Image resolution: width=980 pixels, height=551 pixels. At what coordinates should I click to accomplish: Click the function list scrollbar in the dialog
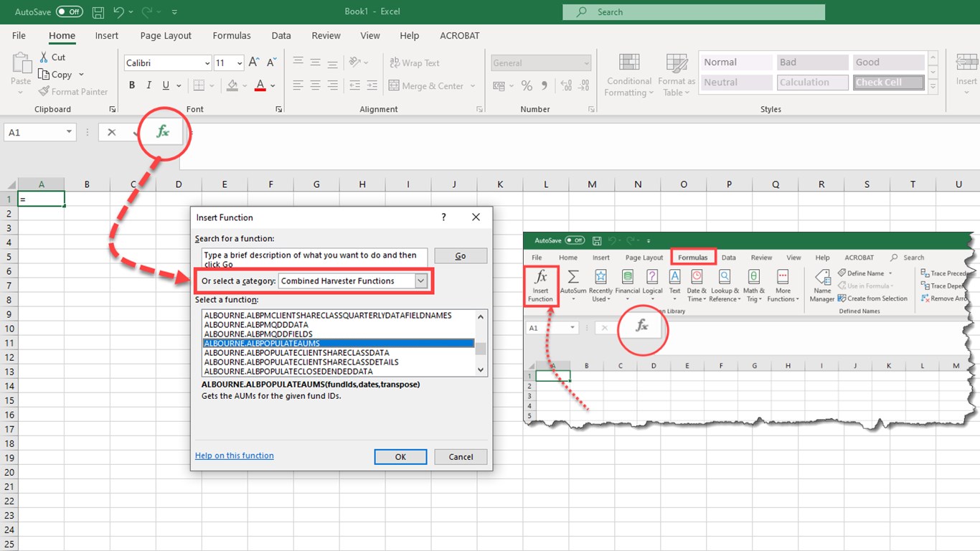tap(481, 344)
